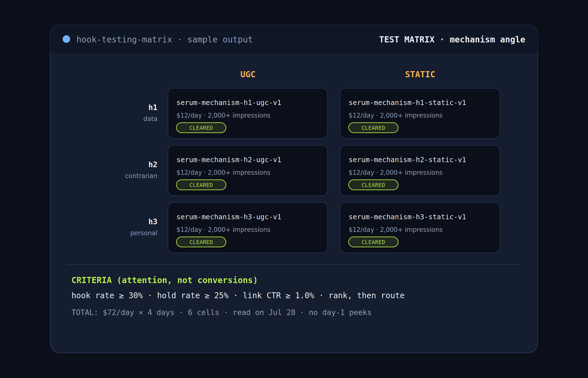Click CLEARED badge in h2 UGC cell
This screenshot has height=378, width=588.
(x=201, y=185)
